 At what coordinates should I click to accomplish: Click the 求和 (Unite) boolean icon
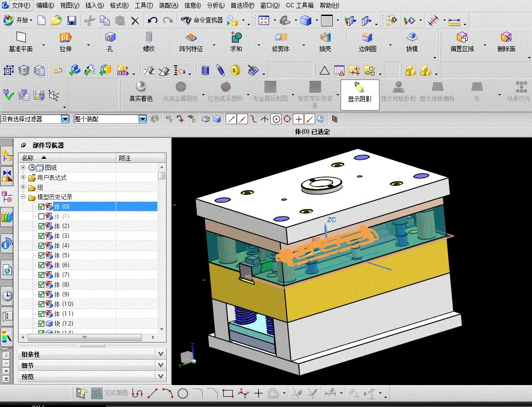point(236,38)
